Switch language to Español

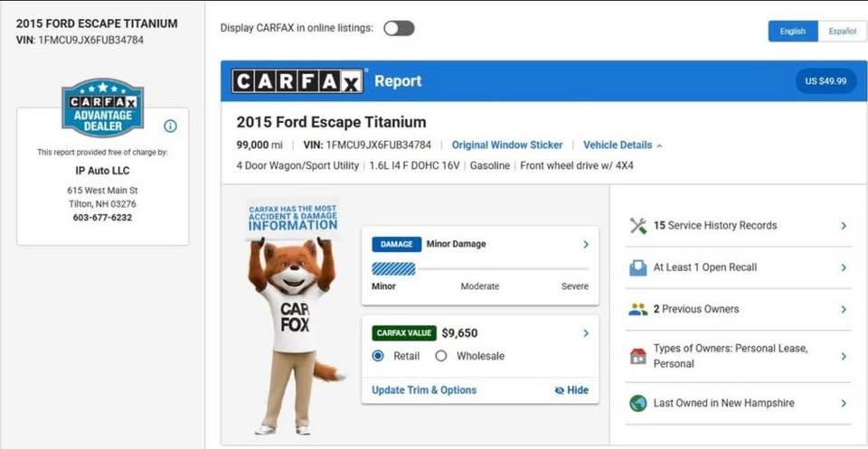coord(843,32)
